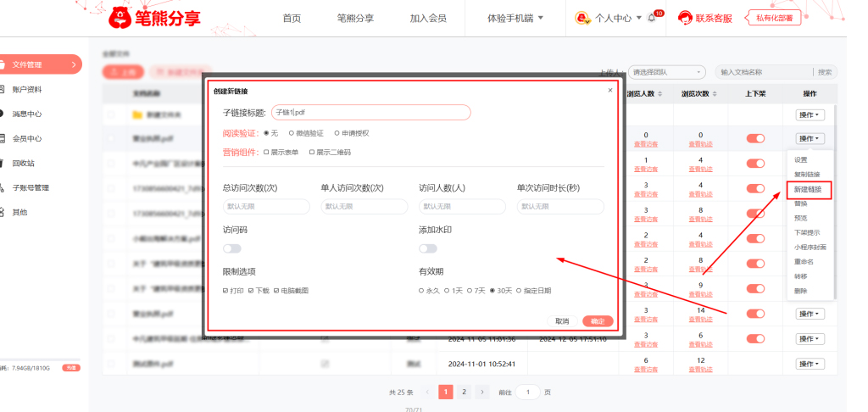The width and height of the screenshot is (868, 412).
Task: Choose 小程序封面 from the 操作 menu
Action: (810, 247)
